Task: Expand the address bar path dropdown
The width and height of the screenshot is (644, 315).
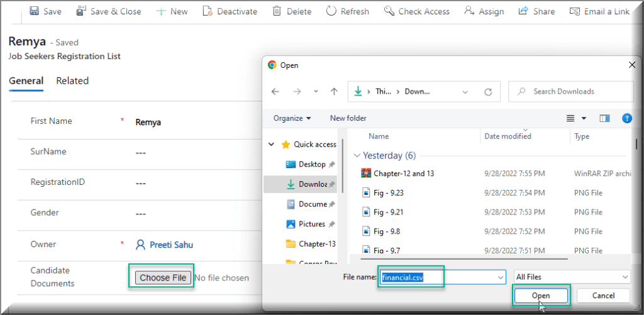Action: click(465, 92)
